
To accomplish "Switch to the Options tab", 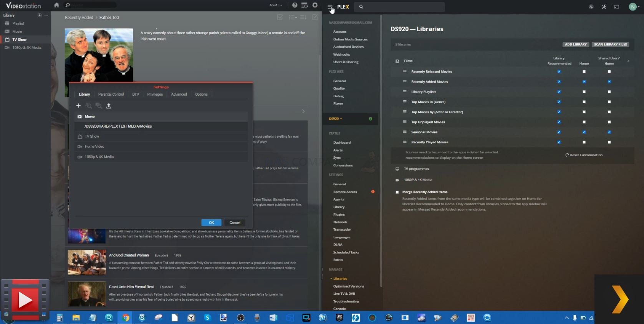I will point(201,94).
